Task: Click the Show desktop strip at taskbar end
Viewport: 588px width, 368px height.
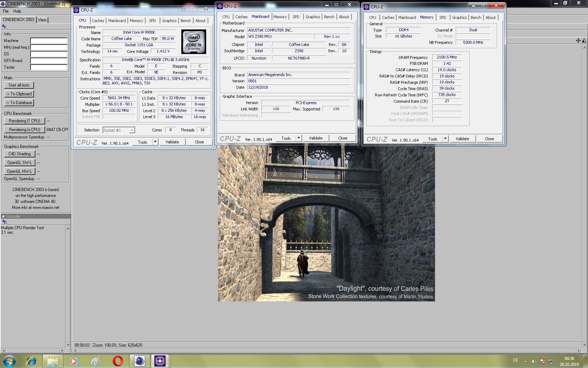Action: [x=586, y=361]
